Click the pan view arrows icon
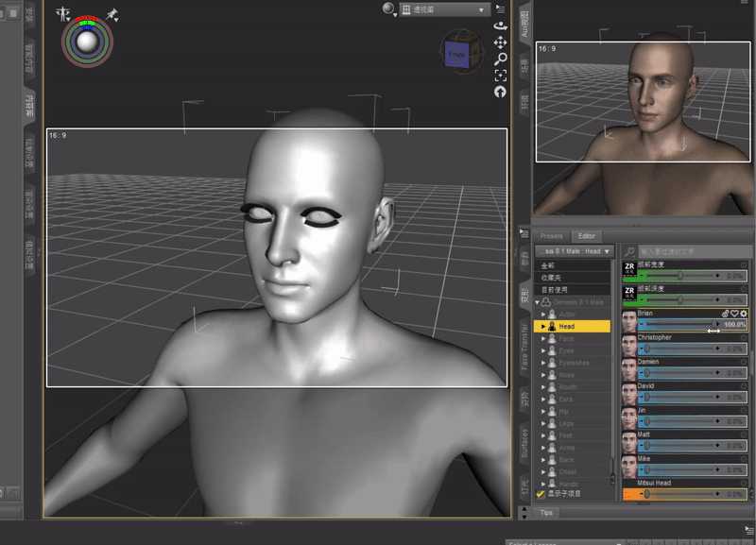 point(500,43)
